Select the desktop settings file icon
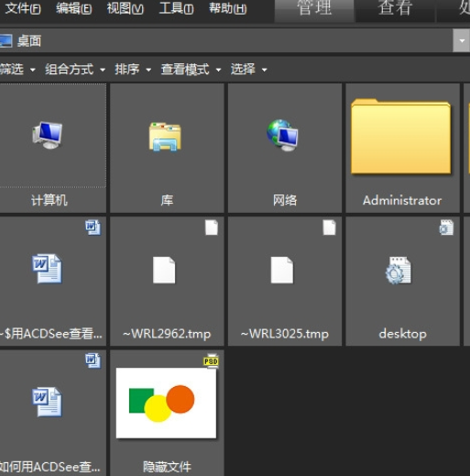This screenshot has height=476, width=470. point(399,271)
